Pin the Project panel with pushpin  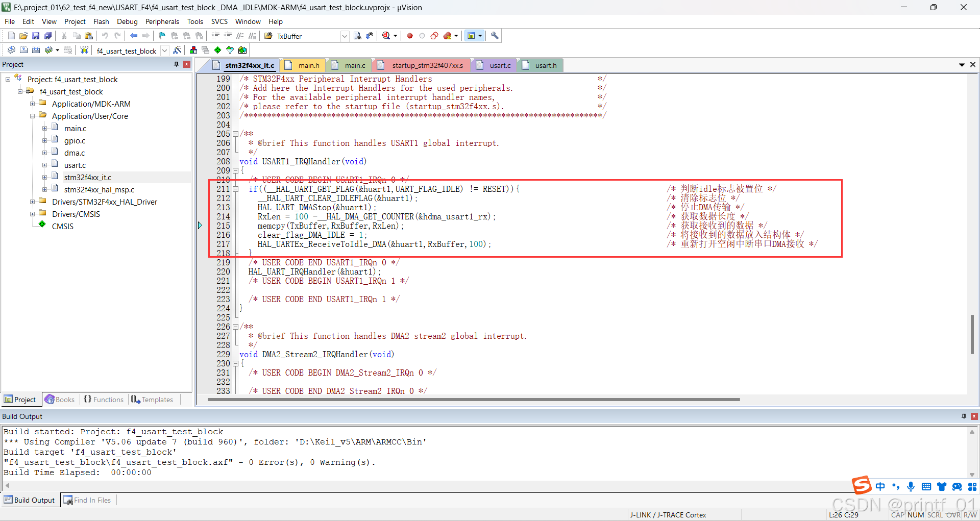click(x=177, y=64)
